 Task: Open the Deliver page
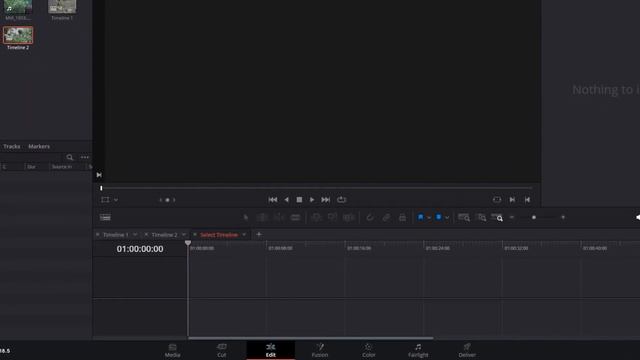467,350
